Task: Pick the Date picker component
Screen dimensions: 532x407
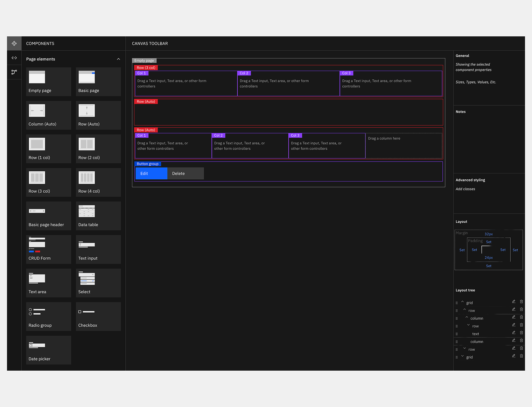Action: click(49, 350)
